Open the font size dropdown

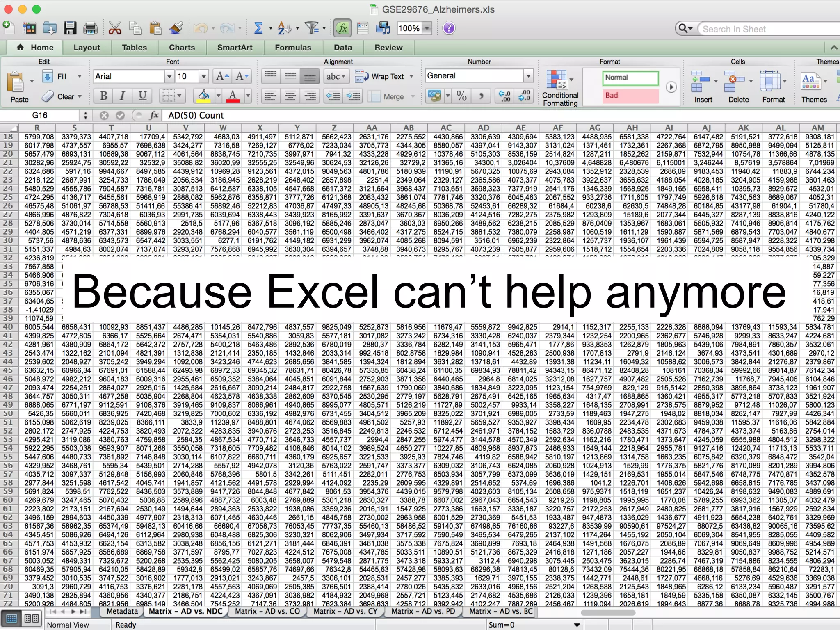pos(203,76)
